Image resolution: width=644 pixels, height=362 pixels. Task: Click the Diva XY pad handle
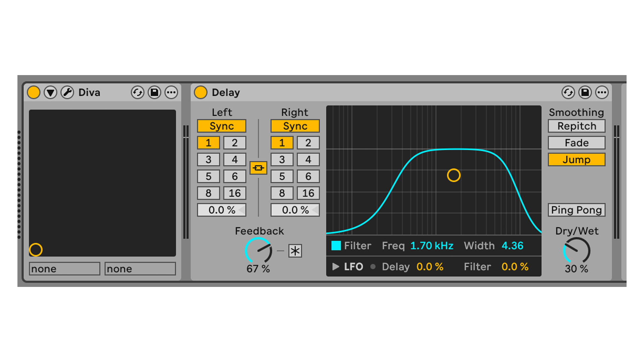click(x=36, y=250)
